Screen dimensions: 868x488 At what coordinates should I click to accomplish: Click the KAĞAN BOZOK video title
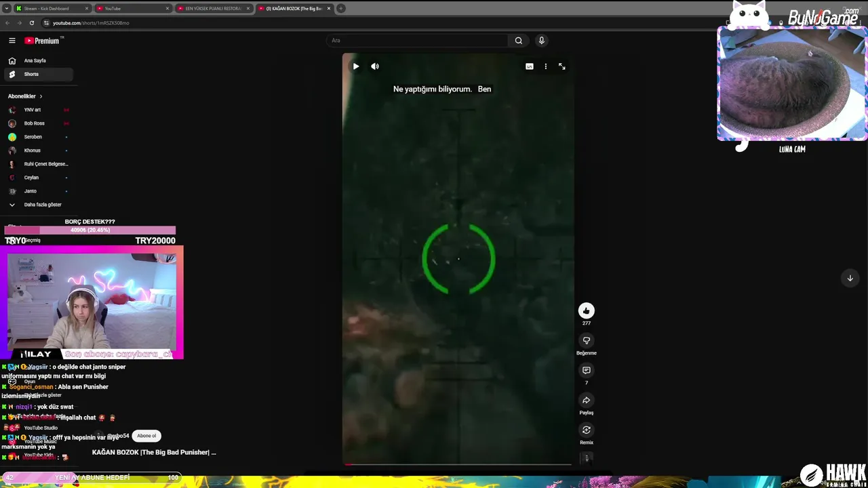(154, 452)
